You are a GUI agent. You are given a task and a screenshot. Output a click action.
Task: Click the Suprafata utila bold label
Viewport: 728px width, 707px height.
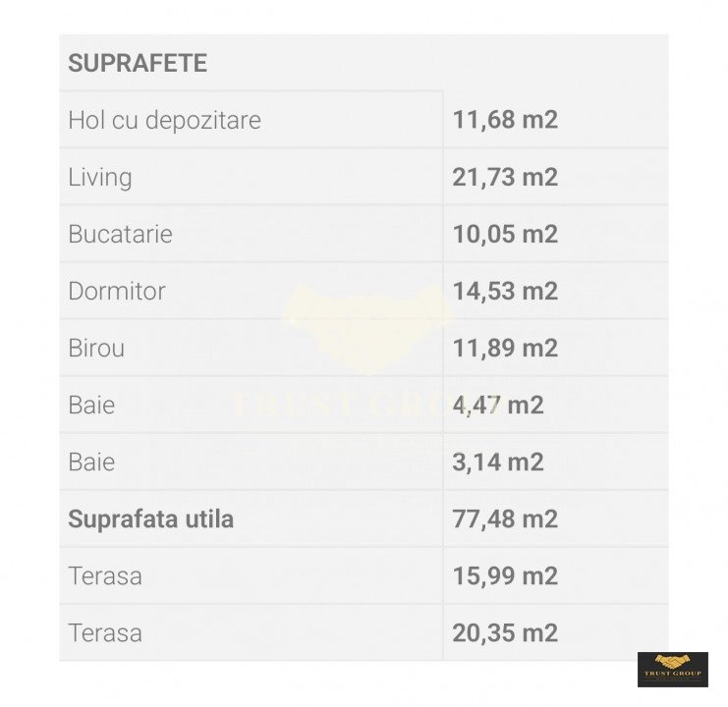[x=151, y=519]
